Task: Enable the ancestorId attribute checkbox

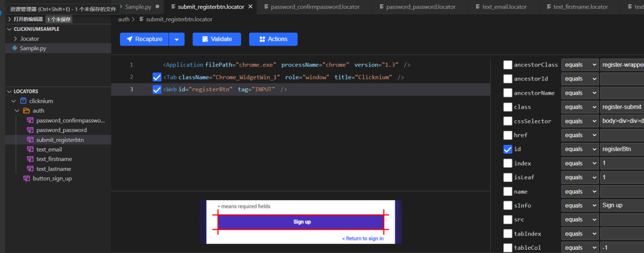Action: [508, 79]
